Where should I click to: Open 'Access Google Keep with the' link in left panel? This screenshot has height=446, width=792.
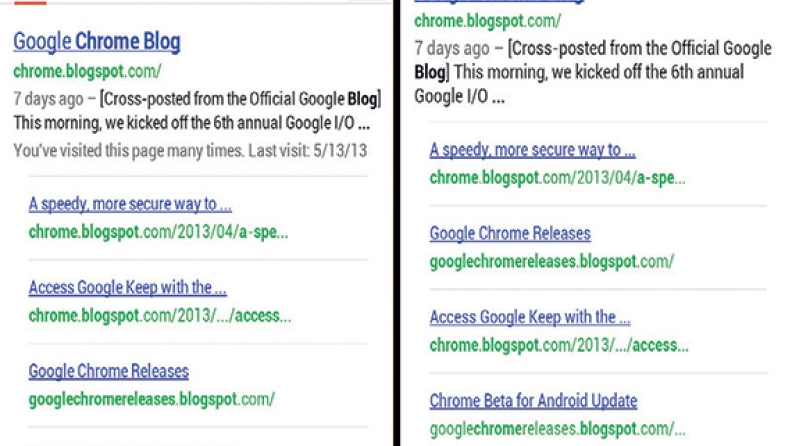tap(127, 287)
